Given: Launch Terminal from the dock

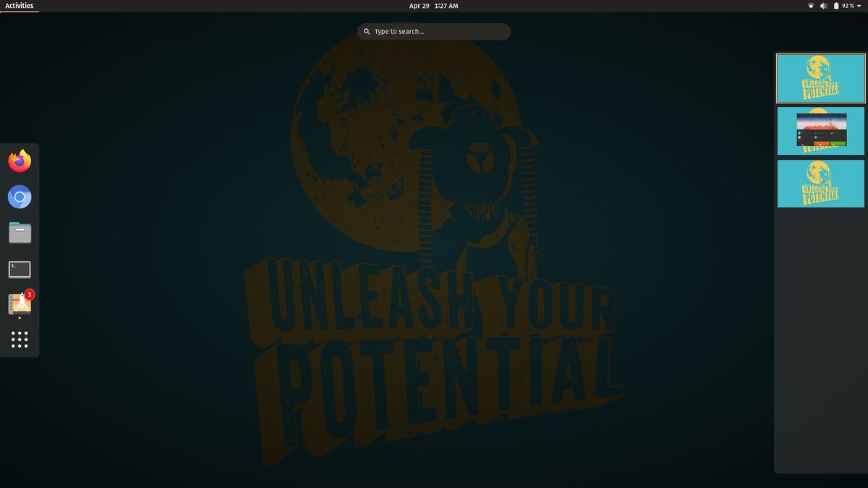Looking at the screenshot, I should 20,270.
